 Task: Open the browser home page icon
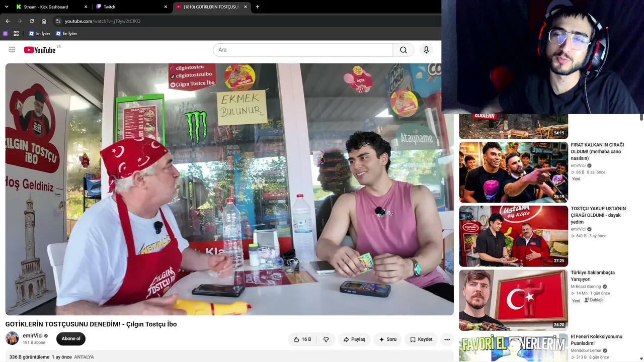[x=44, y=21]
